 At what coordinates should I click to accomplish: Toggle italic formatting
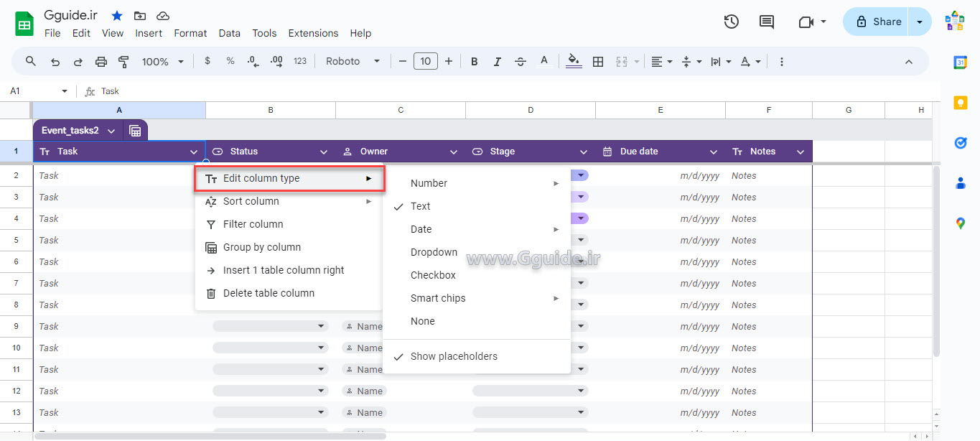pos(497,61)
